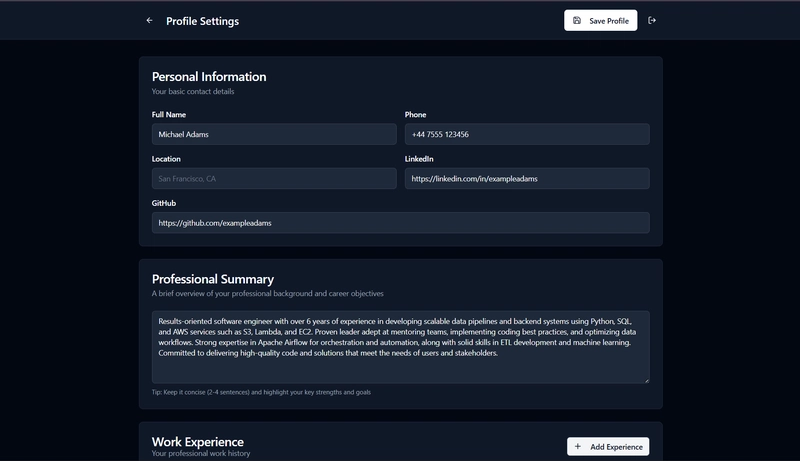The width and height of the screenshot is (800, 461).
Task: Click the floppy disk save icon
Action: pos(577,20)
